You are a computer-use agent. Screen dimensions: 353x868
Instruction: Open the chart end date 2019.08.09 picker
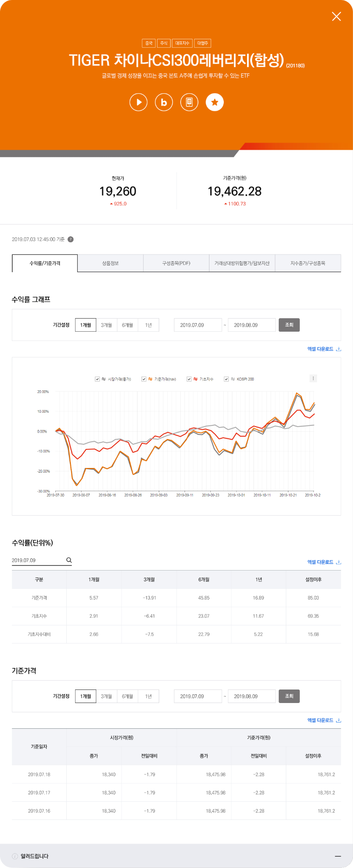pyautogui.click(x=252, y=325)
